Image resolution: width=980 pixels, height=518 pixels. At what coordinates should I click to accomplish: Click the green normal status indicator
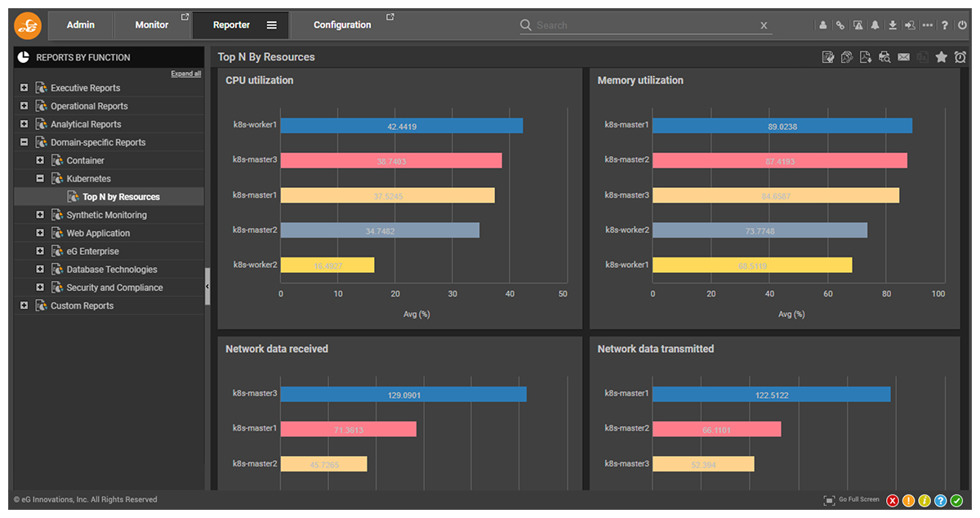tap(956, 500)
